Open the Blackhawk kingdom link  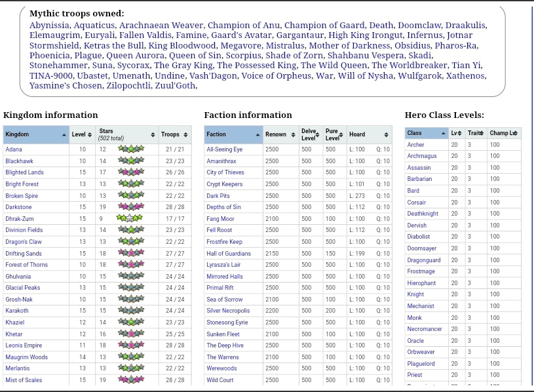[20, 161]
